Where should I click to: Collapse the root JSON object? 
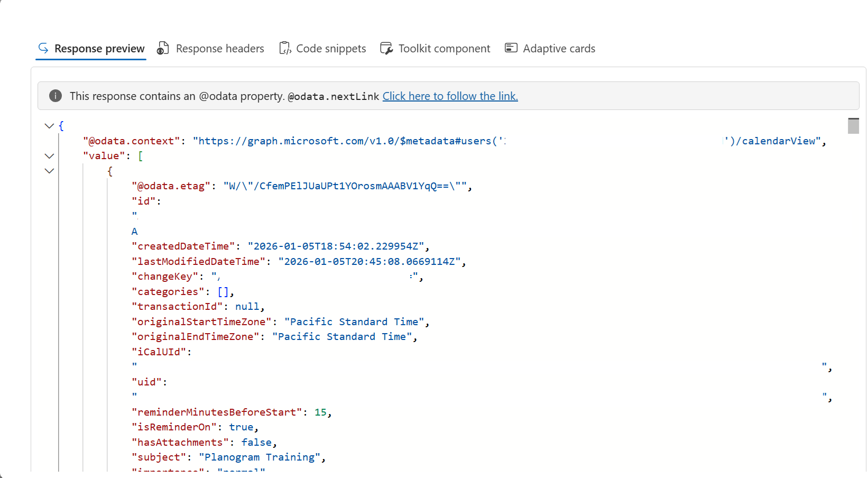49,126
